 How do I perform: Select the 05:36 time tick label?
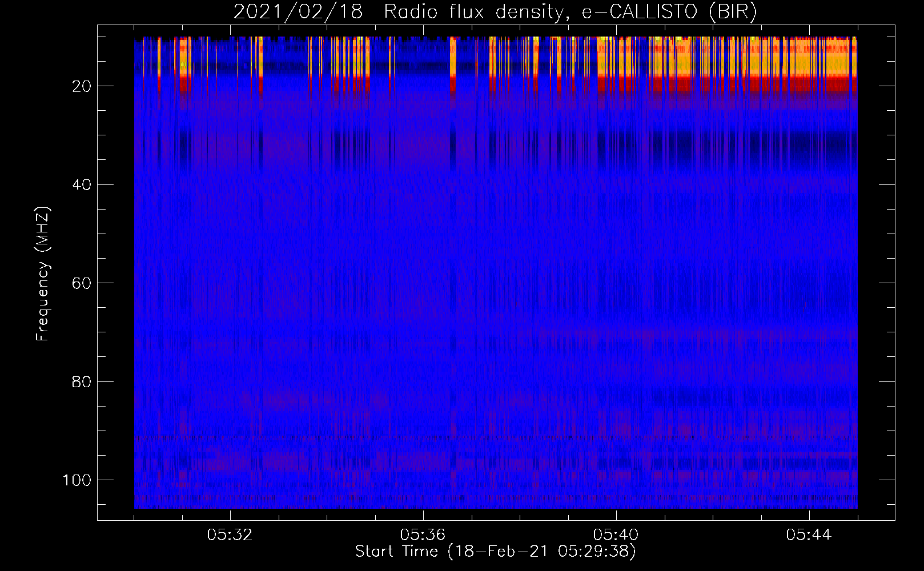[423, 535]
